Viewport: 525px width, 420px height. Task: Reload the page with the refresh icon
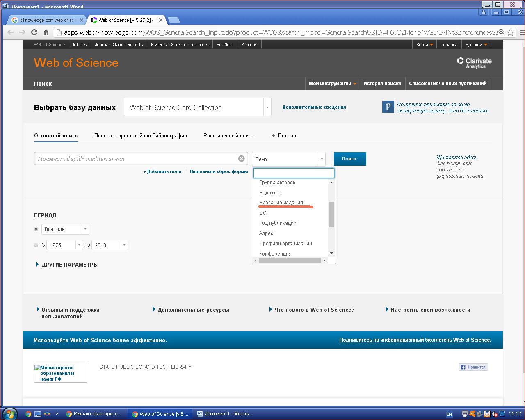pyautogui.click(x=34, y=32)
